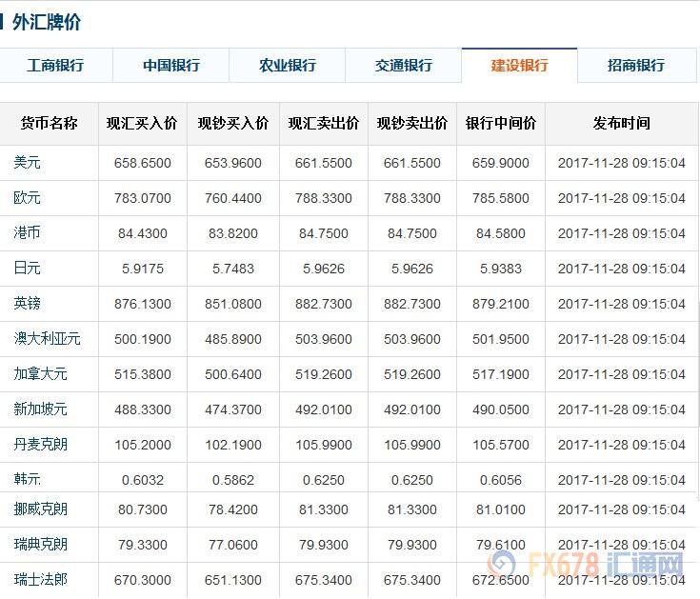
Task: Switch to the 工商银行 tab
Action: pyautogui.click(x=56, y=65)
